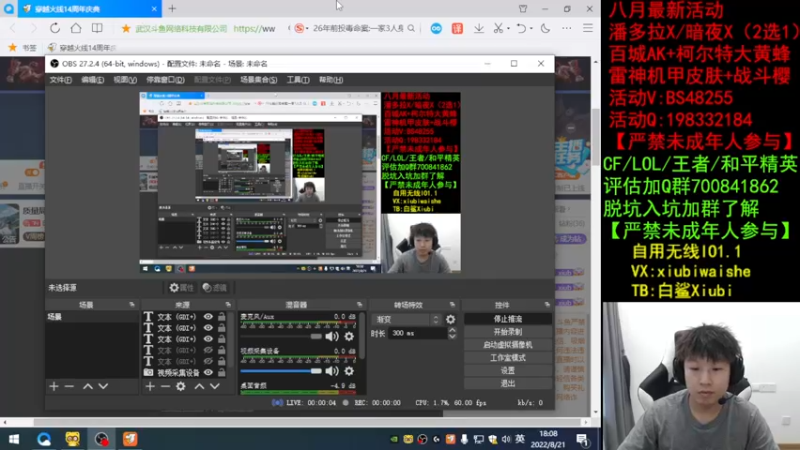The width and height of the screenshot is (800, 450).
Task: Click the mixer panel vertical scrollbar
Action: [x=362, y=337]
